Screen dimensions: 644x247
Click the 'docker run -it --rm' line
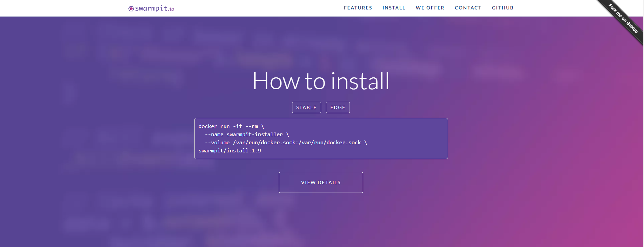(231, 126)
